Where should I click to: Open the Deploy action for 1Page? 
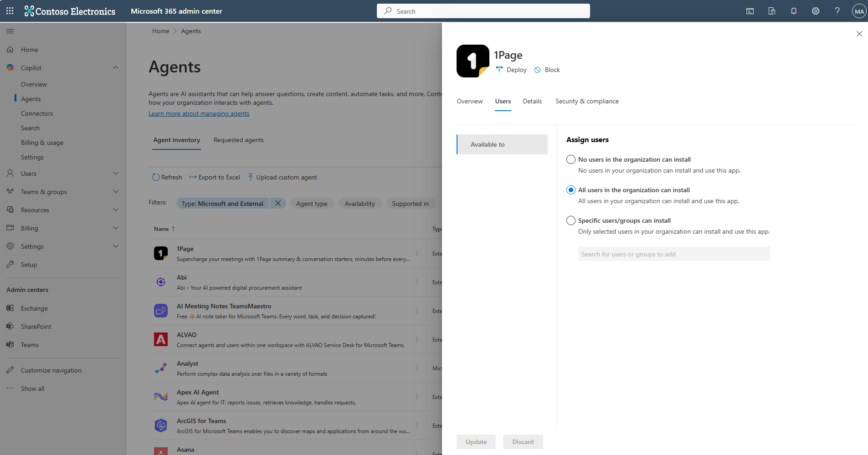(x=511, y=69)
